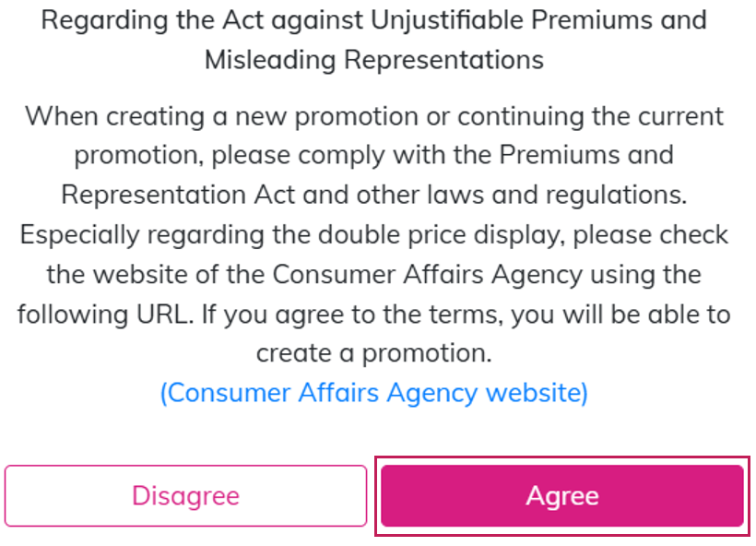
Task: Click the heading line starting "Regarding the Act"
Action: coord(373,20)
